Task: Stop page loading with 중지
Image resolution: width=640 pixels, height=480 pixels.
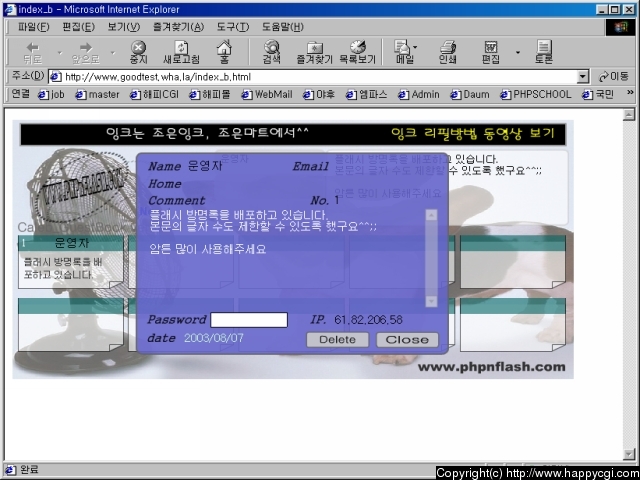Action: pyautogui.click(x=138, y=53)
